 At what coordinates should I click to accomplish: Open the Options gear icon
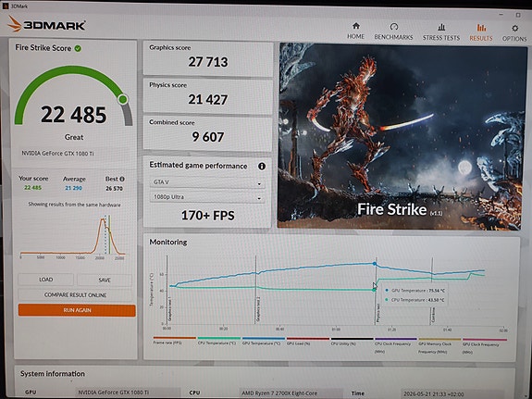(514, 28)
